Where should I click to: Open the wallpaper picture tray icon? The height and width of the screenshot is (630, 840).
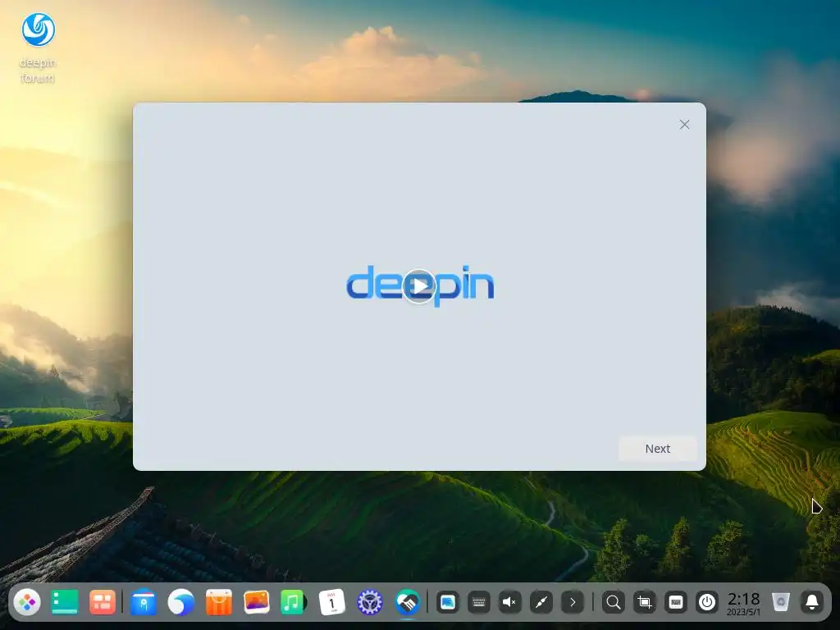pyautogui.click(x=447, y=603)
